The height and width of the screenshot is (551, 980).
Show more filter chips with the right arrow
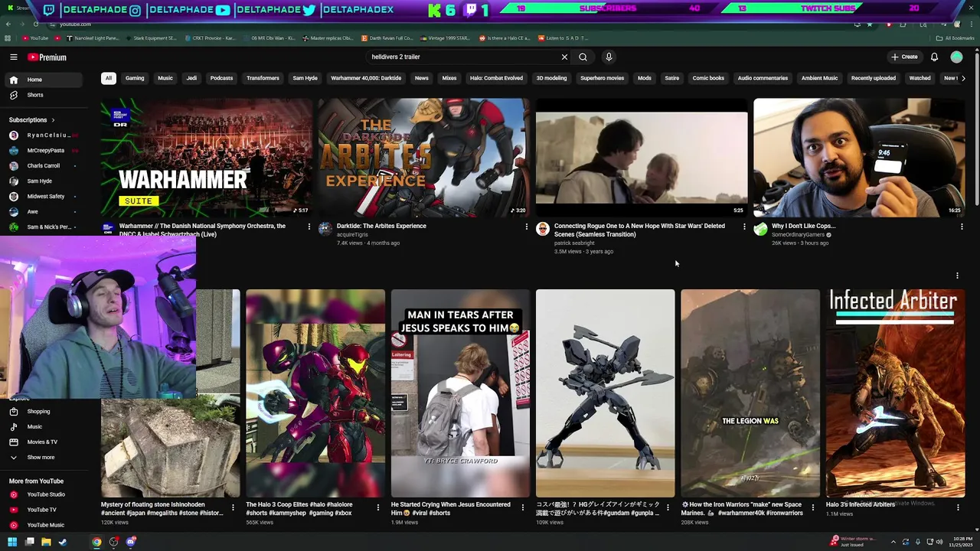pos(962,78)
